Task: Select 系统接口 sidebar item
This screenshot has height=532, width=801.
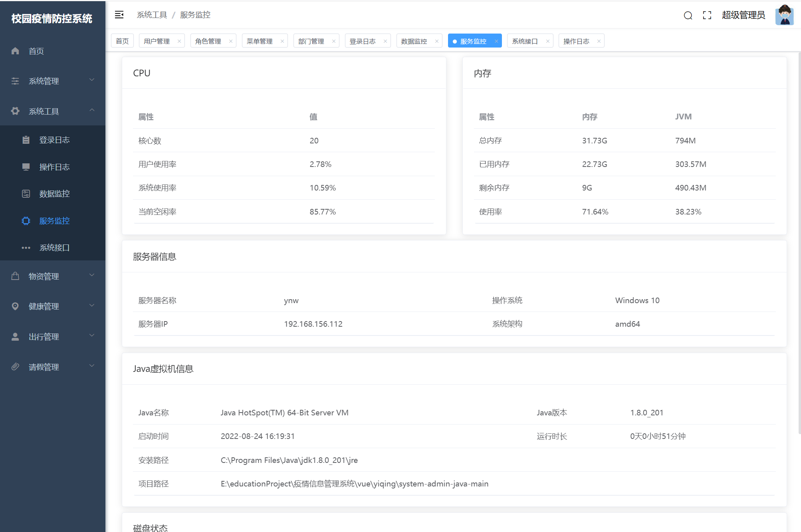Action: (54, 248)
